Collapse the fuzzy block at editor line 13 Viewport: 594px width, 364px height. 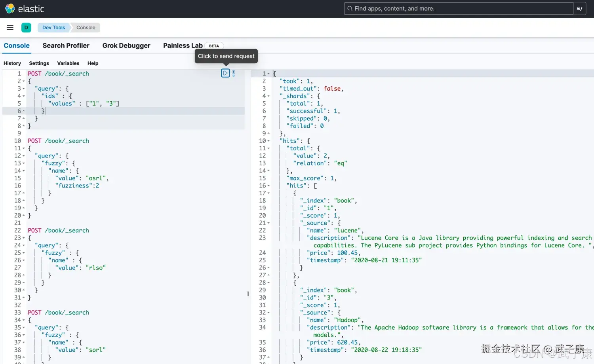coord(24,163)
